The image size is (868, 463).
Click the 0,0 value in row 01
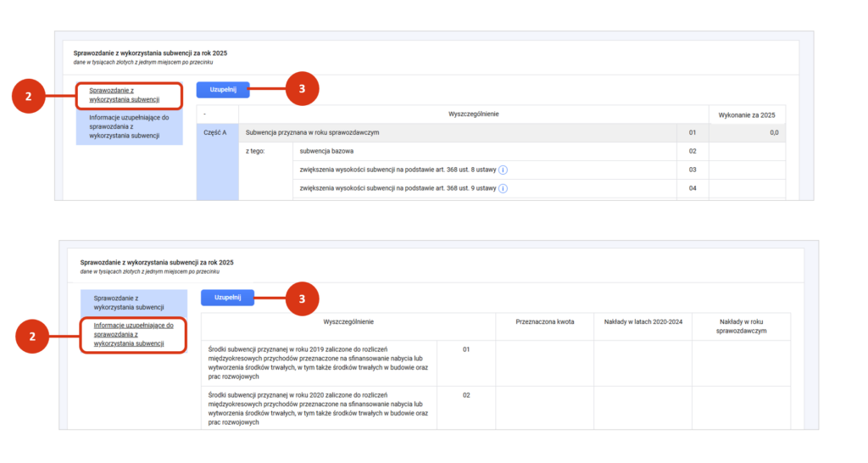774,133
